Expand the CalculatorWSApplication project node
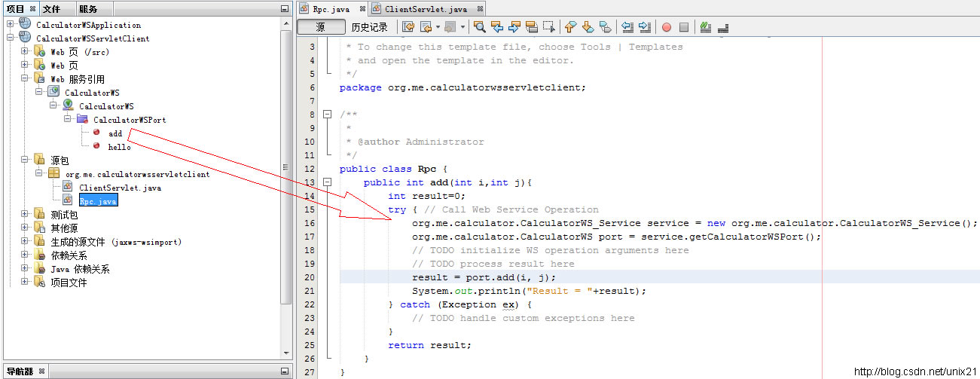 pyautogui.click(x=11, y=25)
